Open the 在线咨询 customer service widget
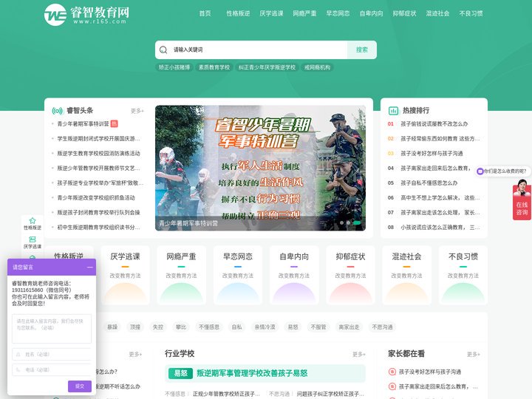Image resolution: width=532 pixels, height=399 pixels. pyautogui.click(x=522, y=200)
